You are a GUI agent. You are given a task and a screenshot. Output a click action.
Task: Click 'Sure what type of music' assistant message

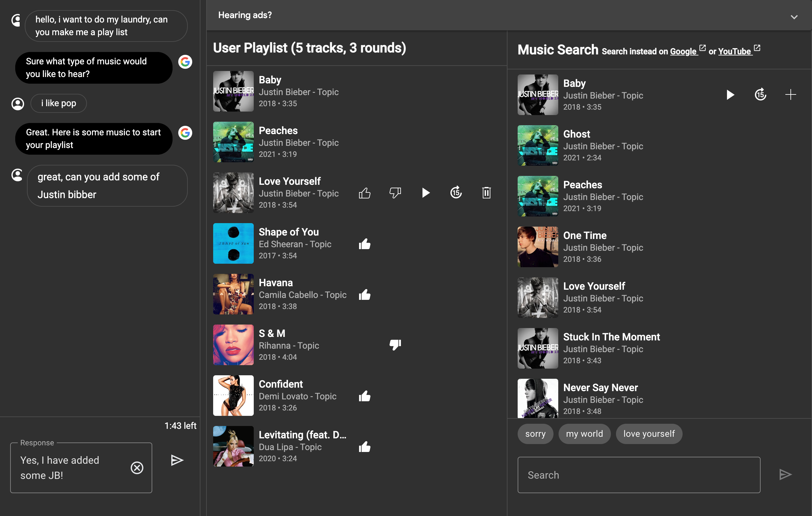[x=94, y=68]
